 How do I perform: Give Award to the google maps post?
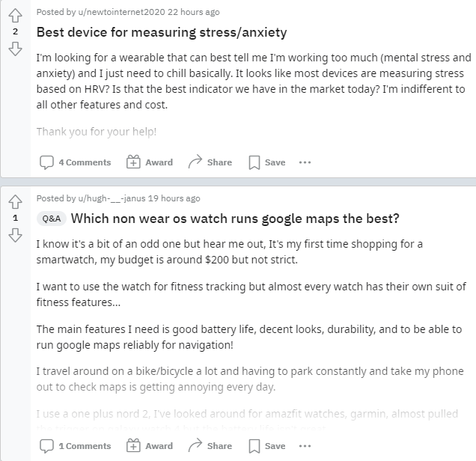pos(150,446)
